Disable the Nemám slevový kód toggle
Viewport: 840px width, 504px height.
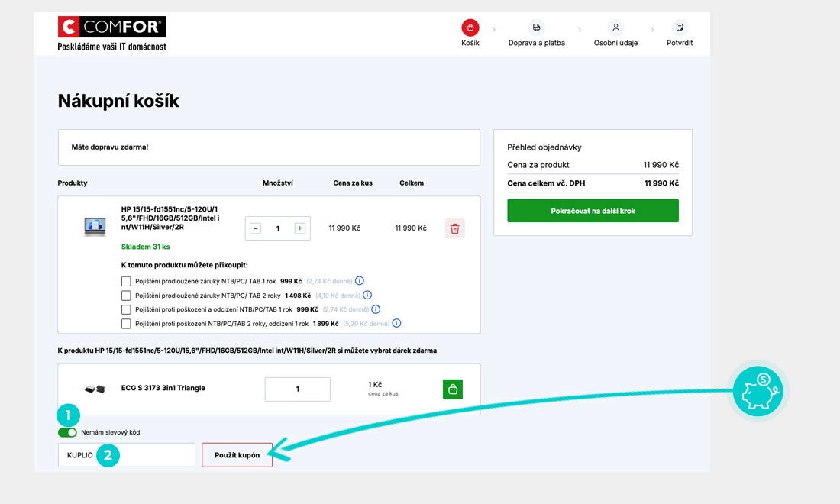pos(67,431)
